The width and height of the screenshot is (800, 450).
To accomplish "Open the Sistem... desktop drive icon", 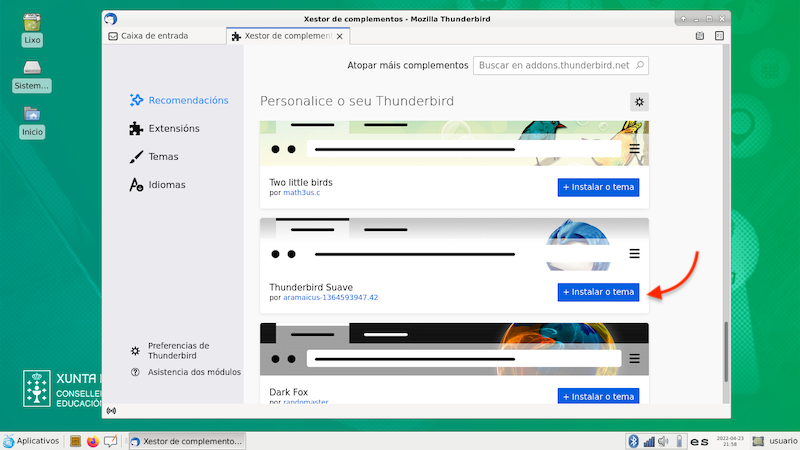I will [32, 76].
